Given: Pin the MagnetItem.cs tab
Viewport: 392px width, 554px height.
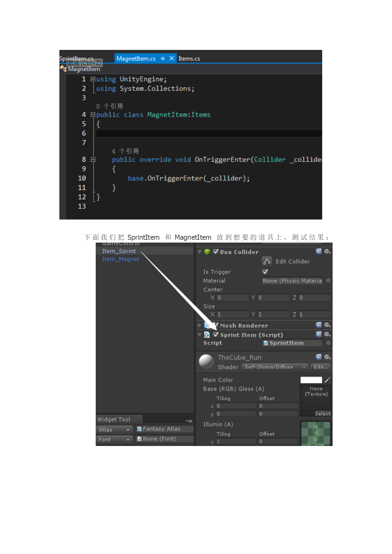Looking at the screenshot, I should point(162,58).
